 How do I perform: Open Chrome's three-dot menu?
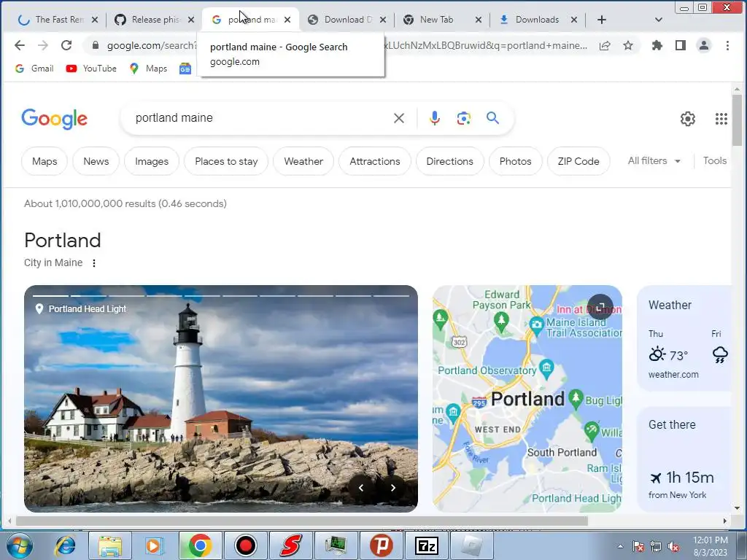(x=727, y=45)
